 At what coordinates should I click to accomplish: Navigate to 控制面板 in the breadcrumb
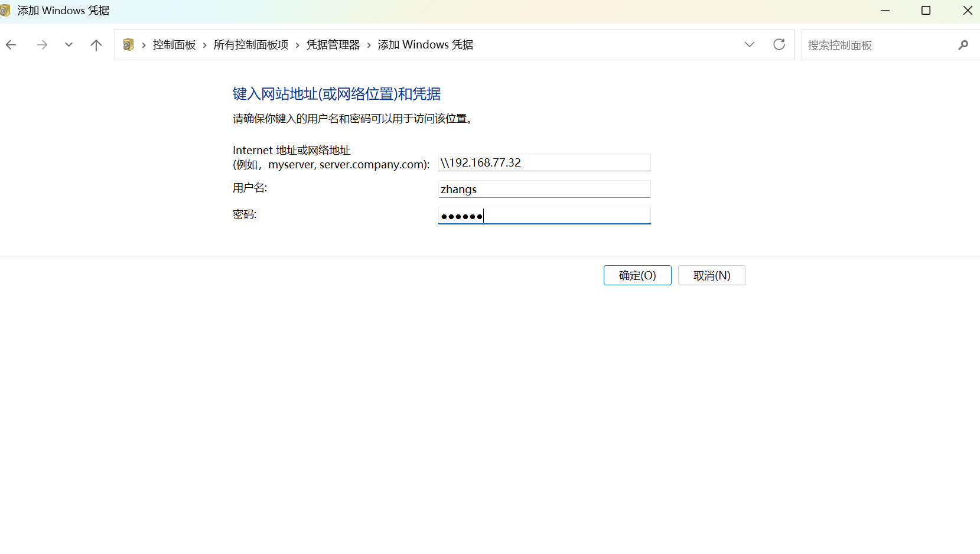coord(174,44)
